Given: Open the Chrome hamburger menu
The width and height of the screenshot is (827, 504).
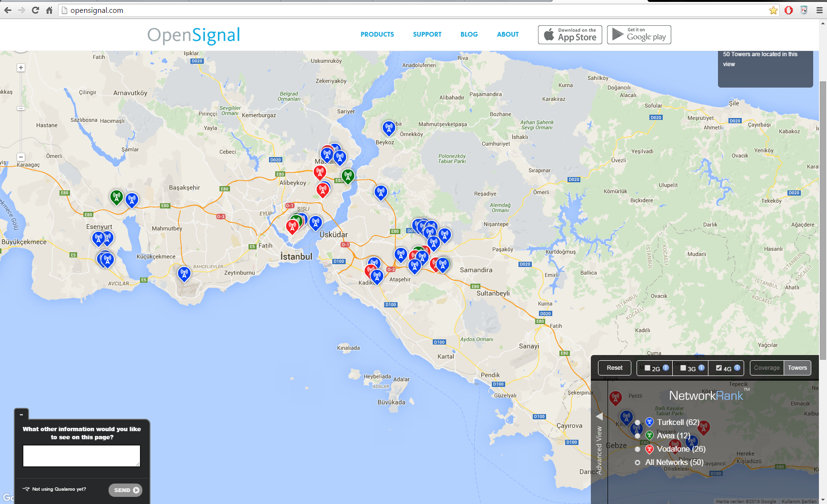Looking at the screenshot, I should point(819,10).
